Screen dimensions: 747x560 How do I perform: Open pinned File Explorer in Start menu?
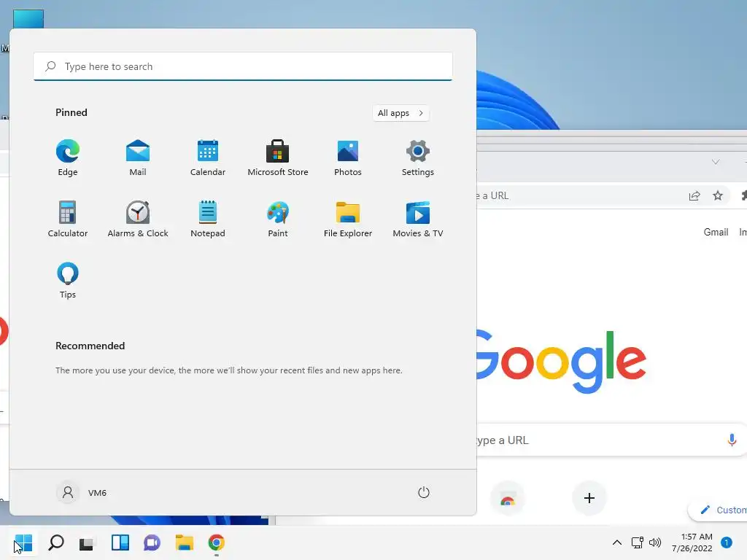point(348,219)
